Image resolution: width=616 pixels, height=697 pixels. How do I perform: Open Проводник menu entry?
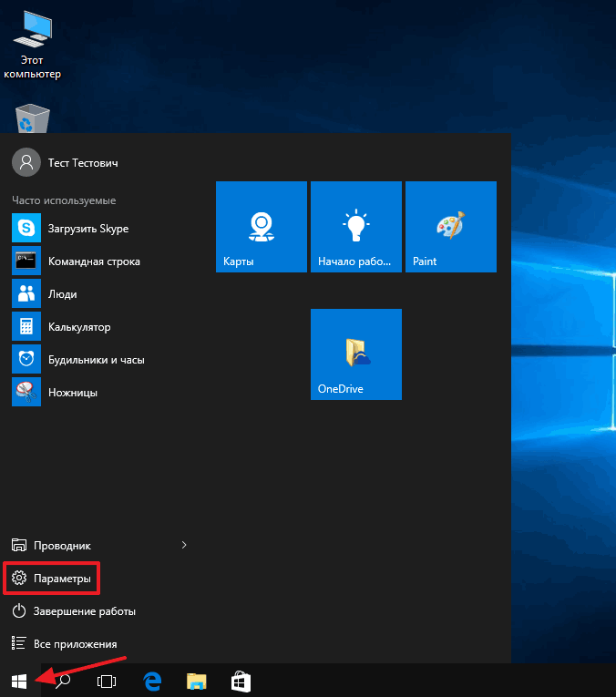click(x=62, y=546)
